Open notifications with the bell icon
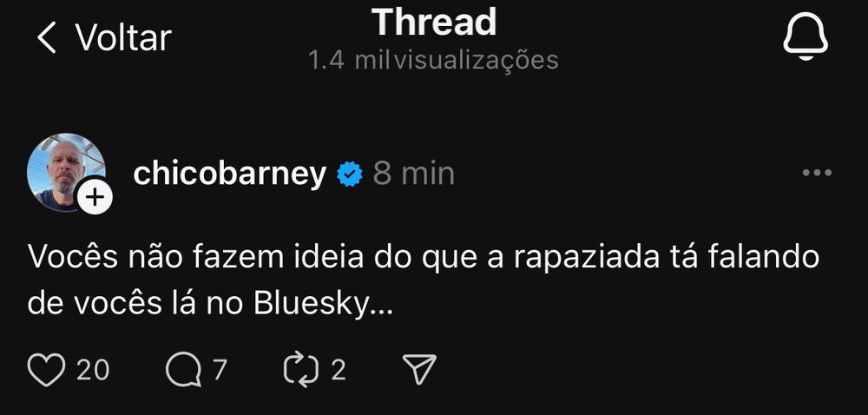The image size is (868, 415). 806,37
